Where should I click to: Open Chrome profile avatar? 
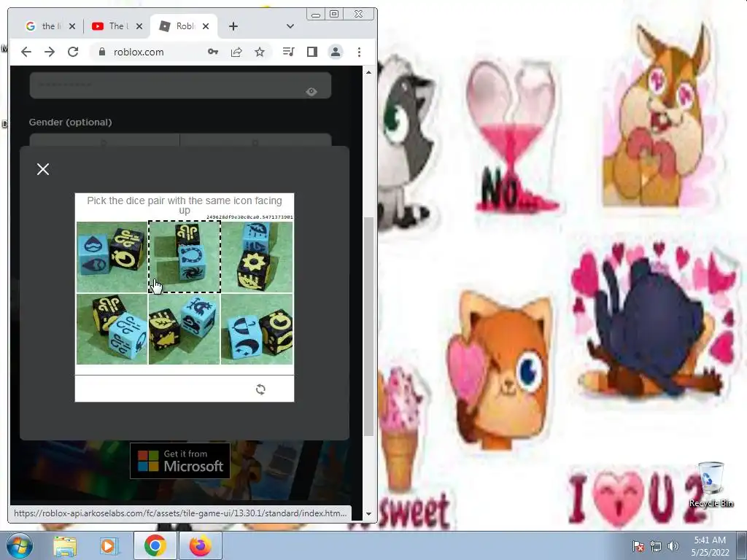336,52
